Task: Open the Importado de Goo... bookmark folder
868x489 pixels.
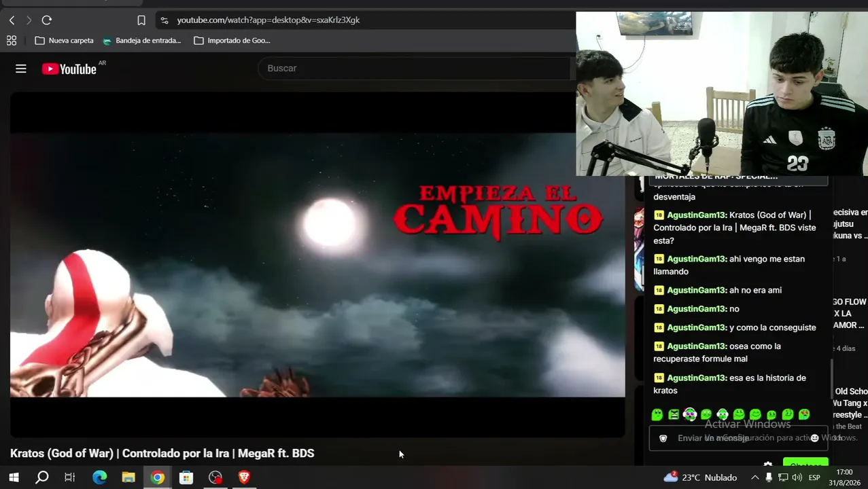Action: pos(232,41)
